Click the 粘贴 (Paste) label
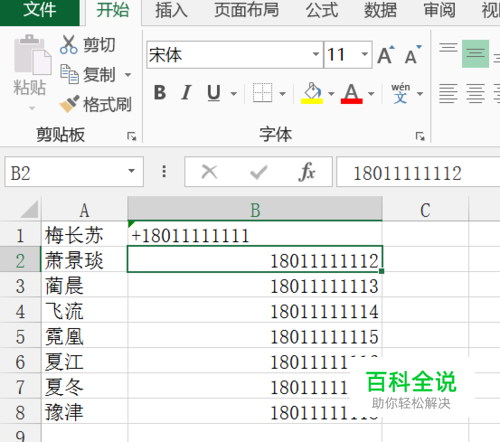Screen dimensions: 500x442 pos(29,88)
